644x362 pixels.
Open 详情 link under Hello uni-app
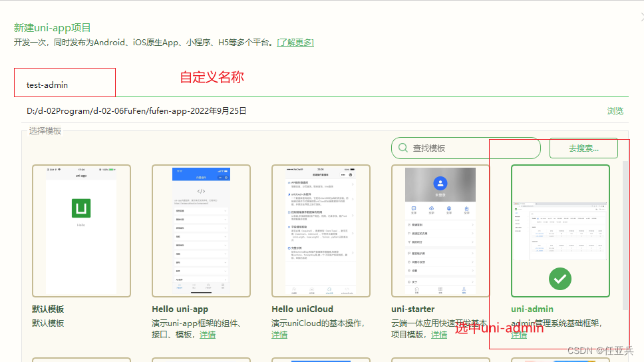[x=208, y=335]
